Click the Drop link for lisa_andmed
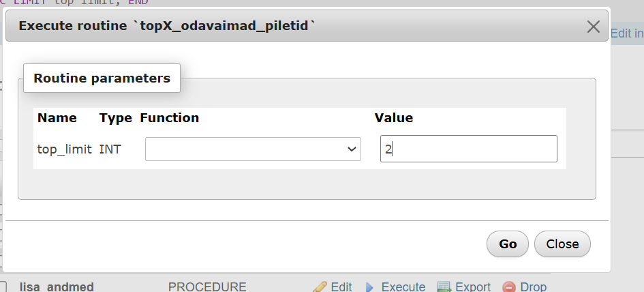Image resolution: width=644 pixels, height=292 pixels. (533, 287)
